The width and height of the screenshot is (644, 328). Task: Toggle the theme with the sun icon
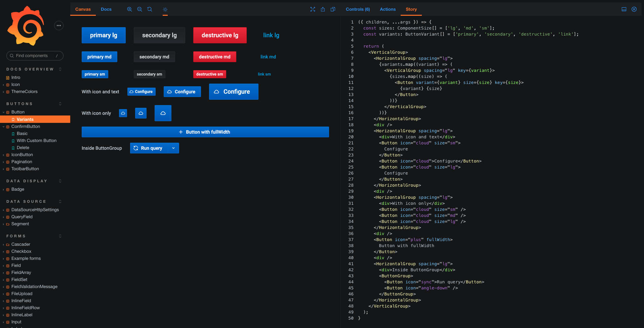click(x=165, y=9)
